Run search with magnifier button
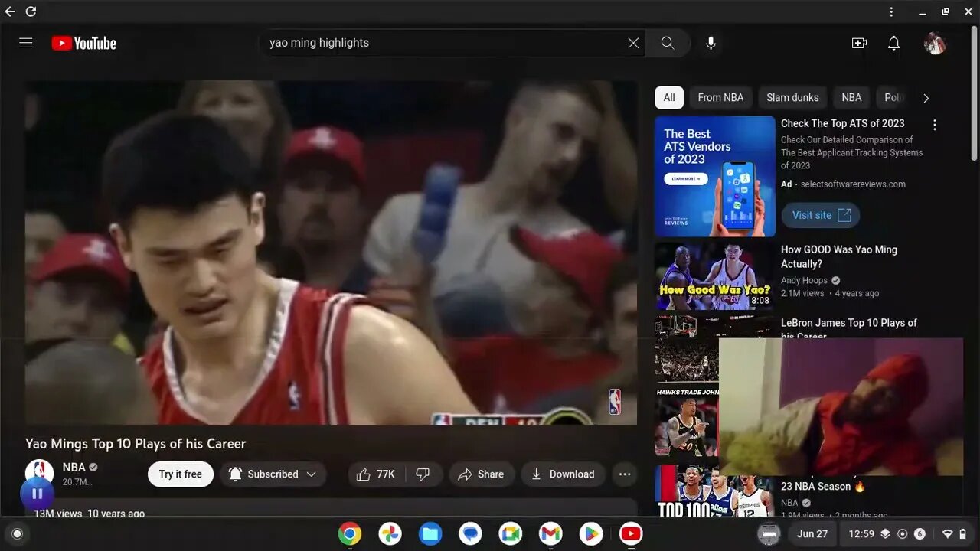The height and width of the screenshot is (551, 980). coord(668,43)
